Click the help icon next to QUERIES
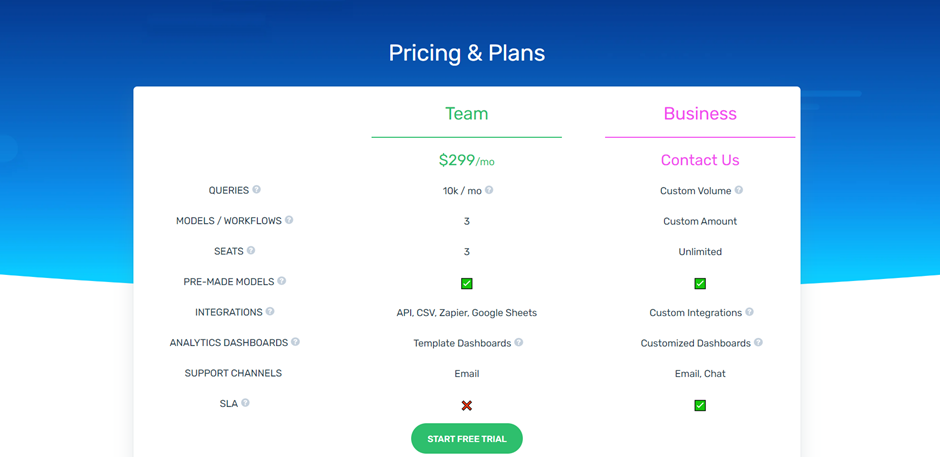 coord(257,190)
